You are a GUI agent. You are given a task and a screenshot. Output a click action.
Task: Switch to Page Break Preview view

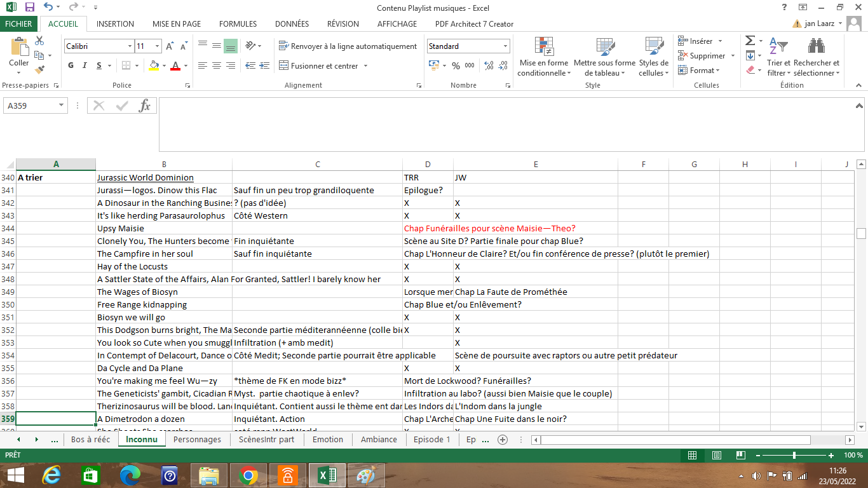point(740,456)
